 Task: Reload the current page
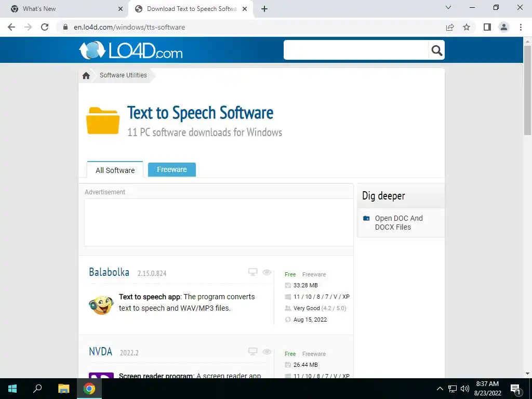point(45,27)
